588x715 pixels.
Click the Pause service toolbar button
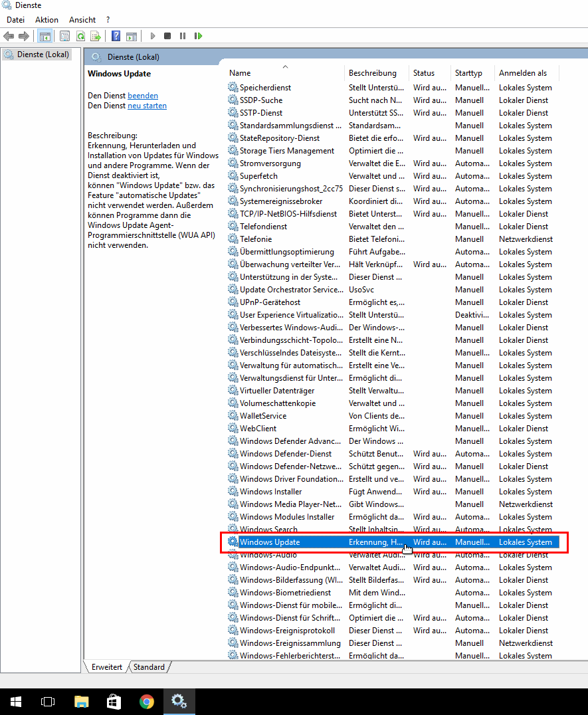(183, 36)
